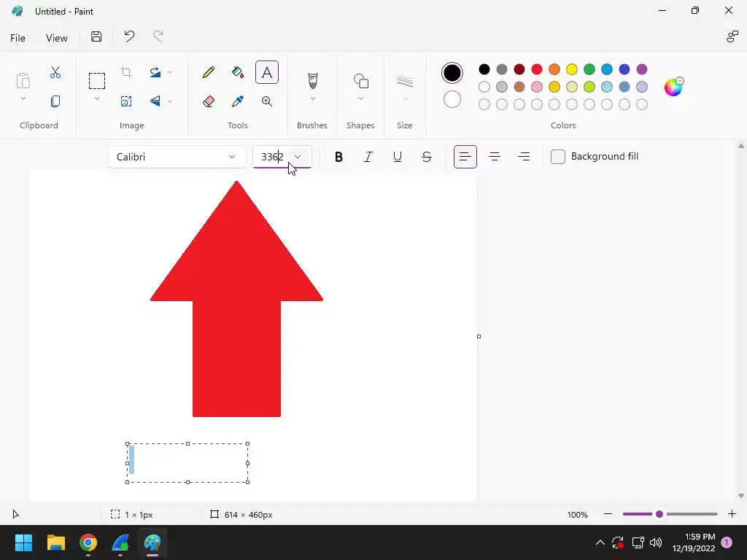Click the Cut scissors icon
This screenshot has width=747, height=560.
pyautogui.click(x=55, y=72)
